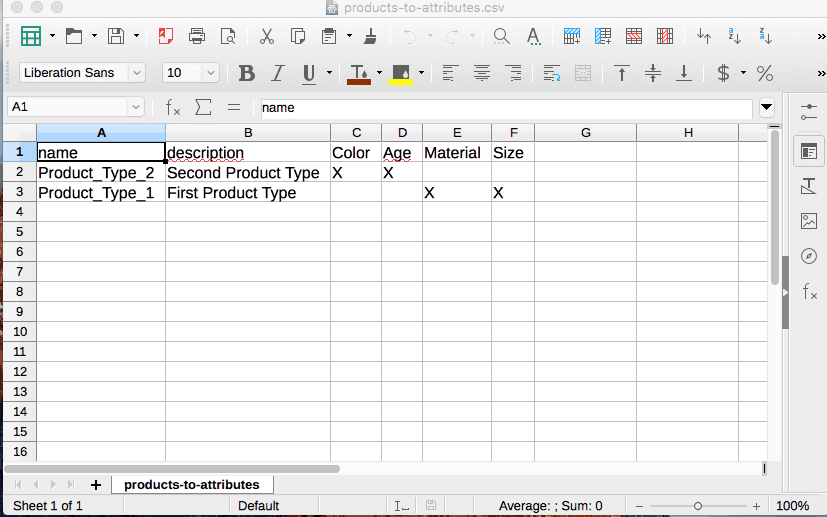The image size is (827, 517).
Task: Click Format as Percent button
Action: pyautogui.click(x=765, y=73)
